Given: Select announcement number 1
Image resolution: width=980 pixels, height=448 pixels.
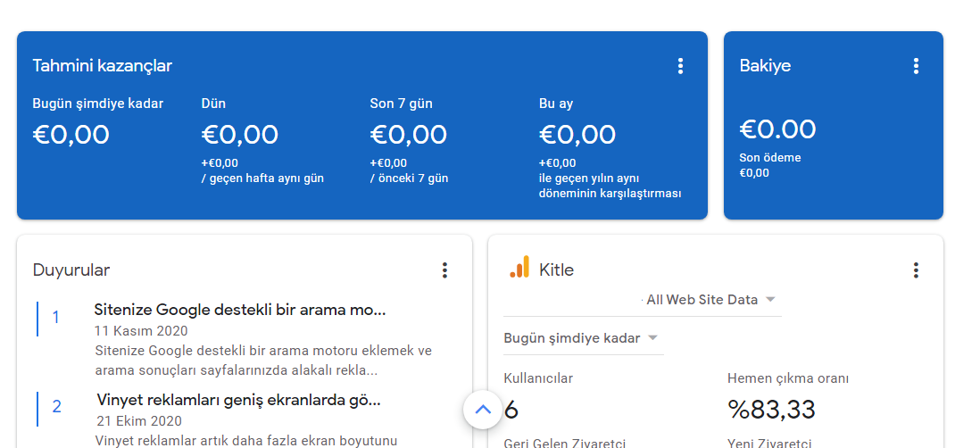Looking at the screenshot, I should pyautogui.click(x=55, y=318).
